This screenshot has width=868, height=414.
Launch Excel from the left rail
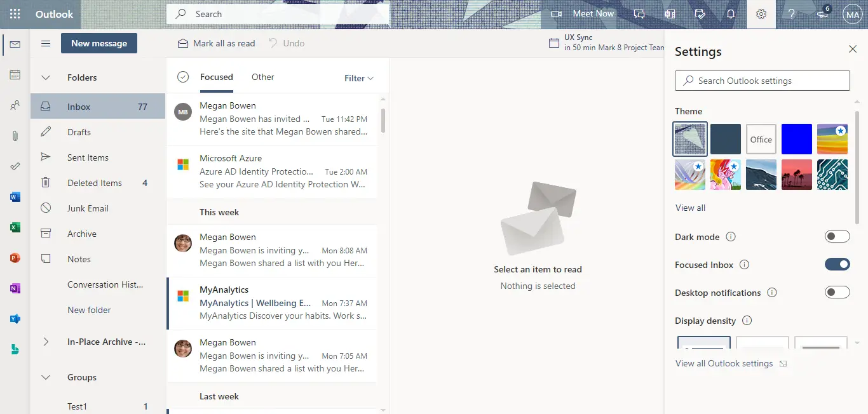click(15, 227)
